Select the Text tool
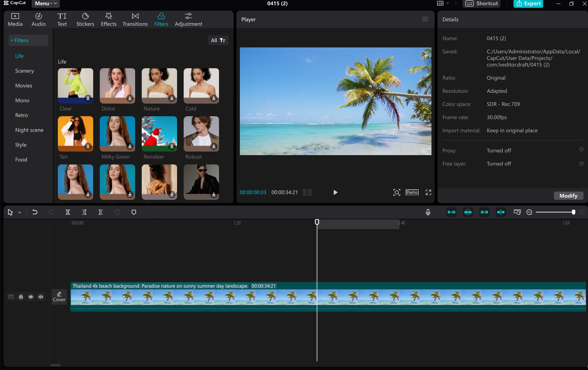 click(x=62, y=19)
